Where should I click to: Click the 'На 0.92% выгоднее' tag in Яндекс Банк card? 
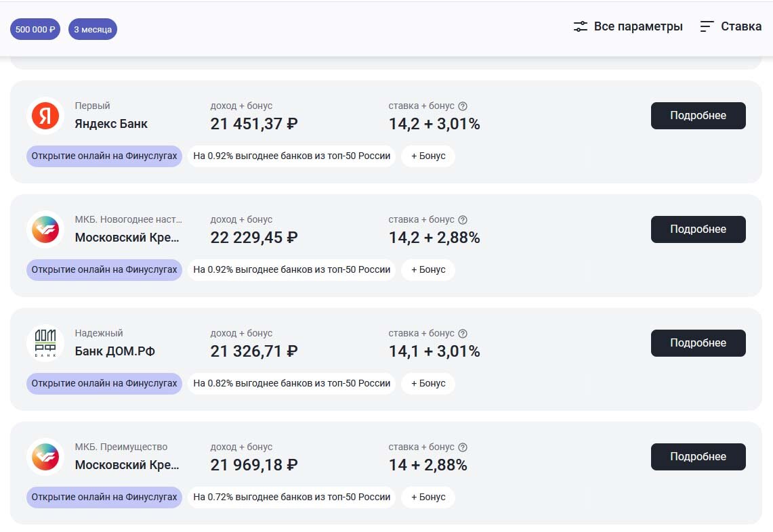click(x=291, y=156)
